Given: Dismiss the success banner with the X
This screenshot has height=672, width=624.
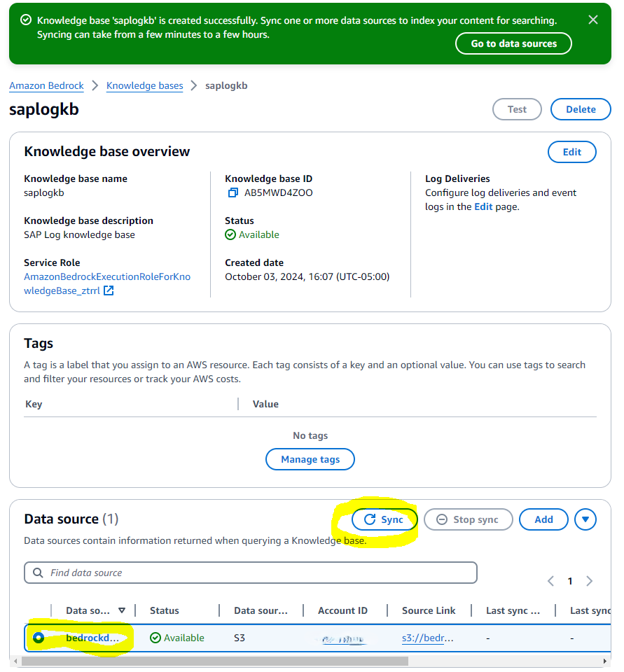Looking at the screenshot, I should (x=593, y=20).
